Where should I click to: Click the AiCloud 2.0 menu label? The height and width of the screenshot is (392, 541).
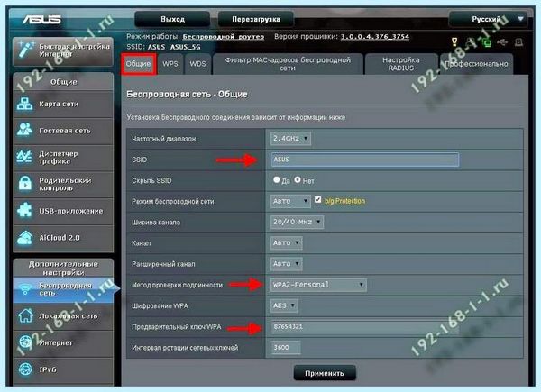click(60, 238)
